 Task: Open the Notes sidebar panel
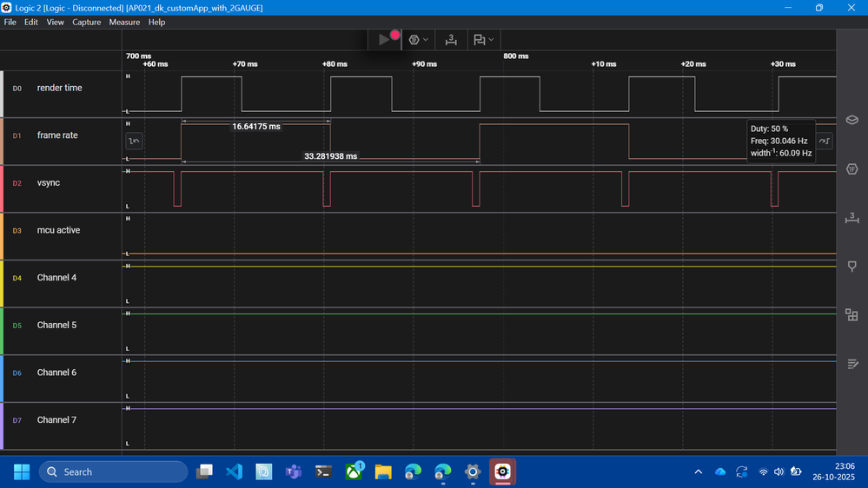pyautogui.click(x=852, y=364)
